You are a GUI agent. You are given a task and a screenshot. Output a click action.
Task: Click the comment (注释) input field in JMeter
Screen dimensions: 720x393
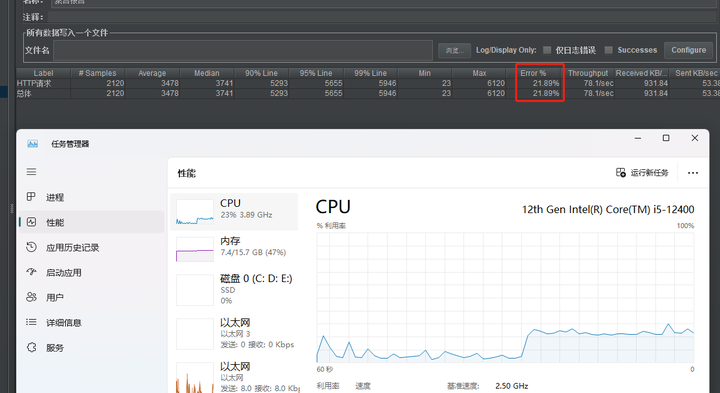tap(381, 17)
